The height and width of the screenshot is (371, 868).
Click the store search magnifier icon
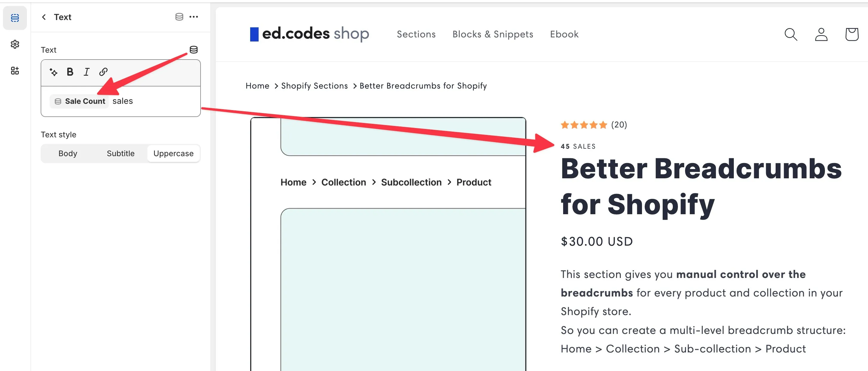791,34
